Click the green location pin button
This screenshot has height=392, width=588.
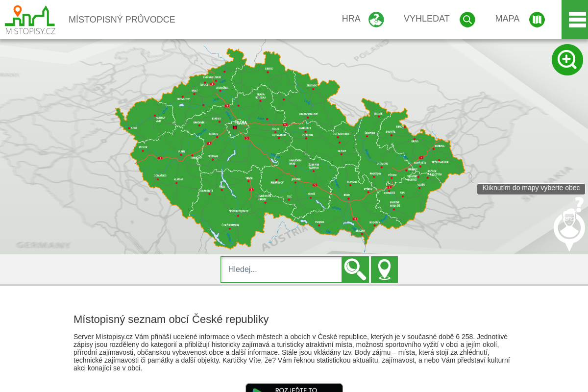point(384,269)
